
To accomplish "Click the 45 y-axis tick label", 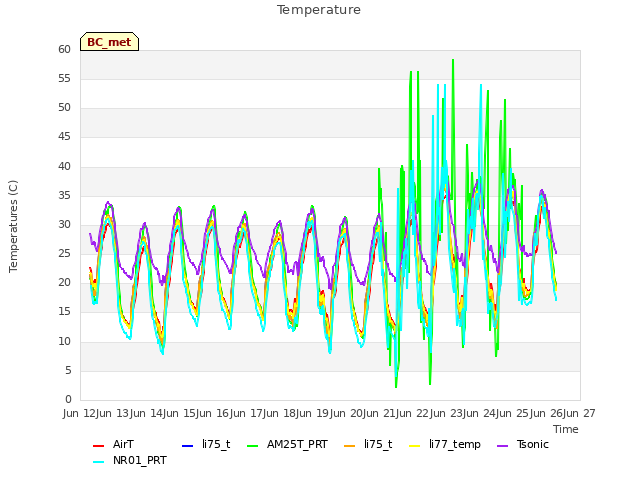I will coord(64,137).
